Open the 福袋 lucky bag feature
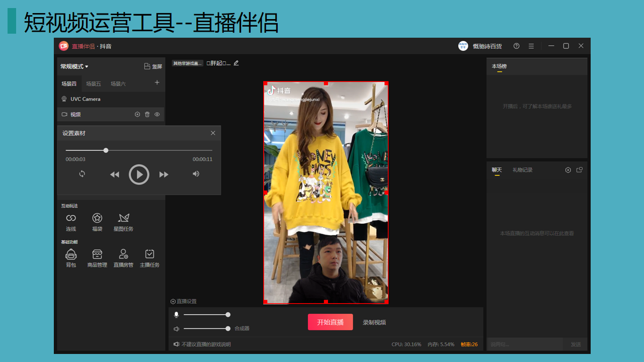 click(x=97, y=222)
